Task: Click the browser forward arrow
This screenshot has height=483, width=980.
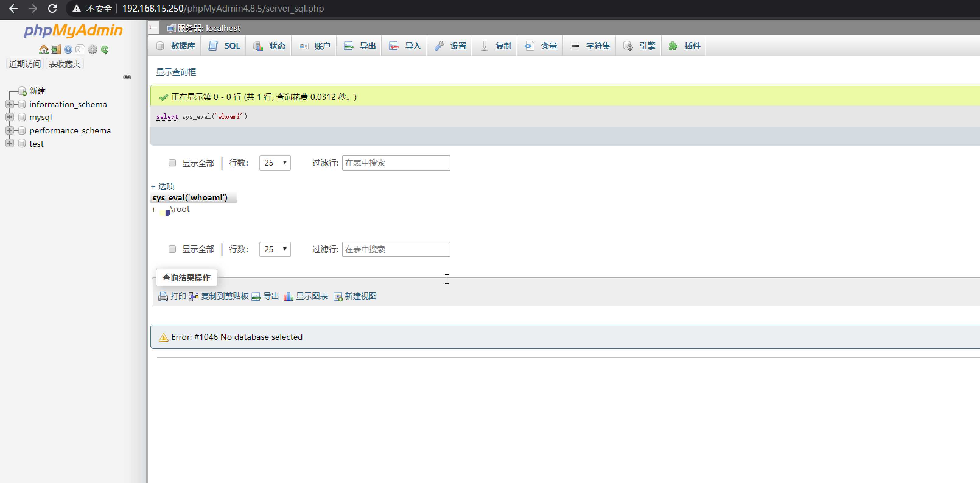Action: pyautogui.click(x=33, y=8)
